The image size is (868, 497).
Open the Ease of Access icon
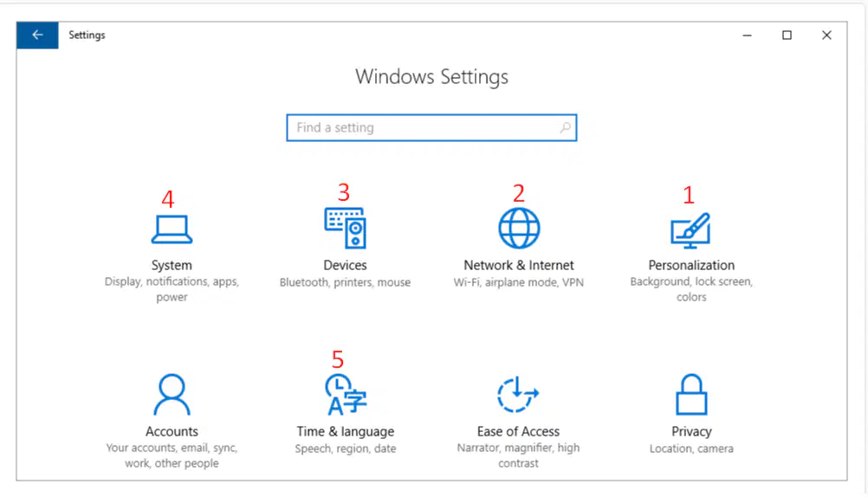click(x=518, y=394)
